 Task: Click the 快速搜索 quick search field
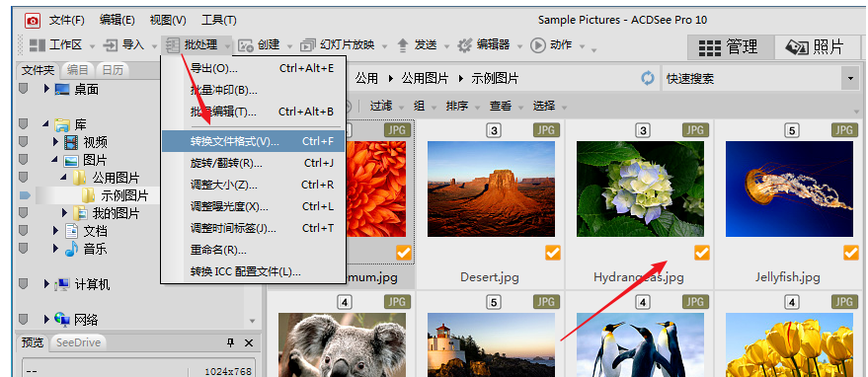[751, 79]
